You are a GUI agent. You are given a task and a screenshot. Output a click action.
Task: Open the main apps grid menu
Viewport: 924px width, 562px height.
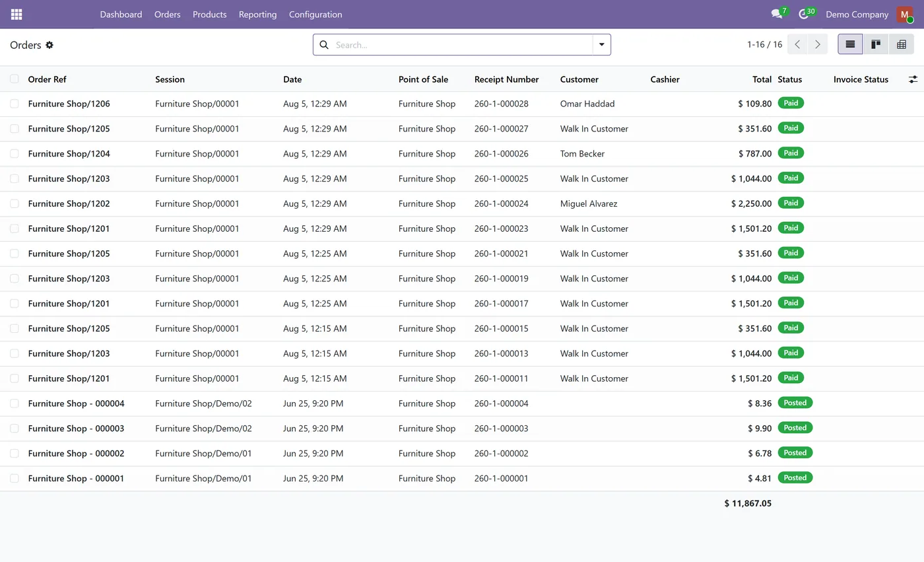click(x=16, y=14)
